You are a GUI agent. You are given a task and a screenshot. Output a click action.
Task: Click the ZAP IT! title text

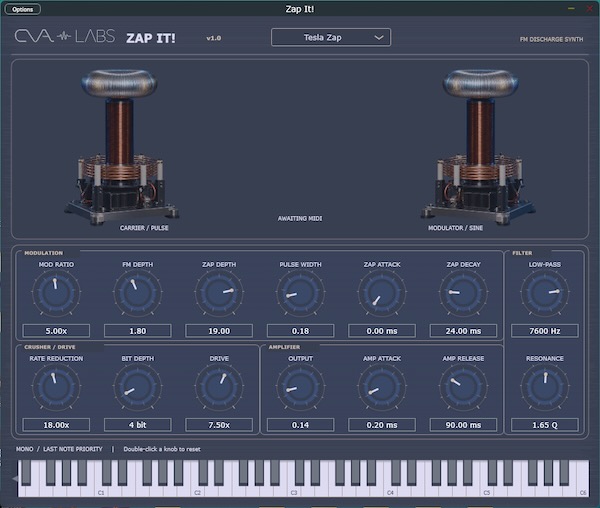[x=151, y=38]
